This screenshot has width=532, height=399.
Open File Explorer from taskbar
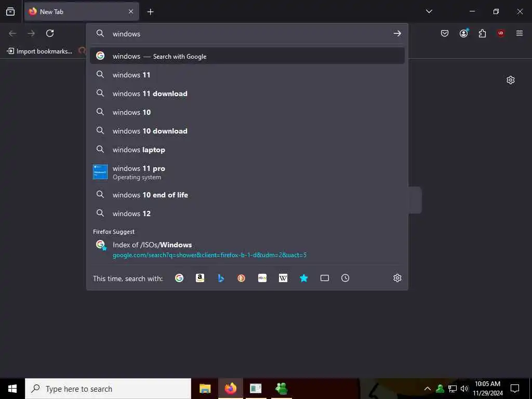tap(205, 389)
